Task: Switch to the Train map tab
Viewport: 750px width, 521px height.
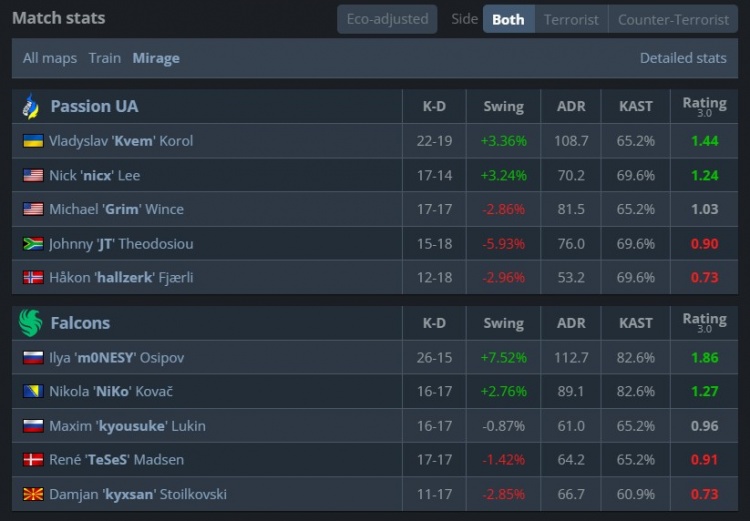Action: [x=104, y=58]
